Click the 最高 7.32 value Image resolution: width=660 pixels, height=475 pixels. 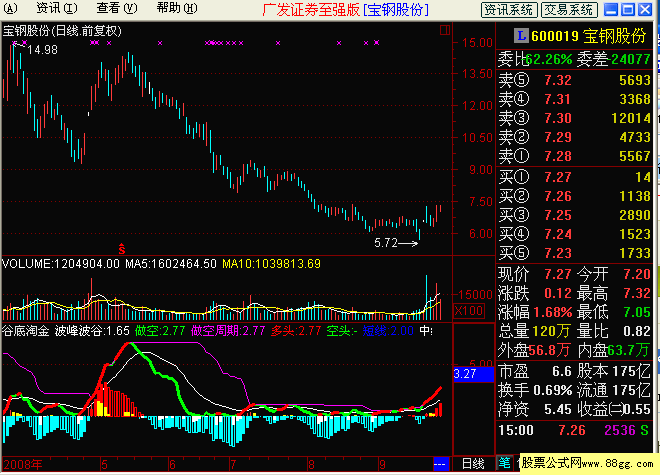(637, 294)
